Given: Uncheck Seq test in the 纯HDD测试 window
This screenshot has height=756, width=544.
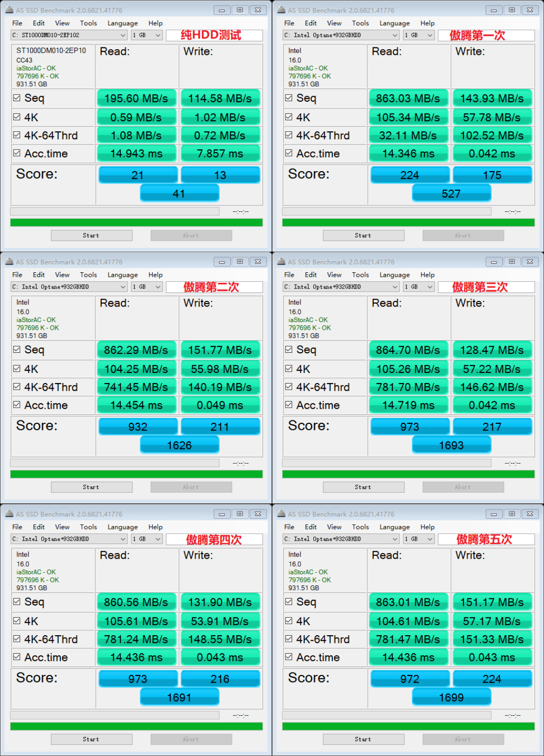Looking at the screenshot, I should (17, 98).
